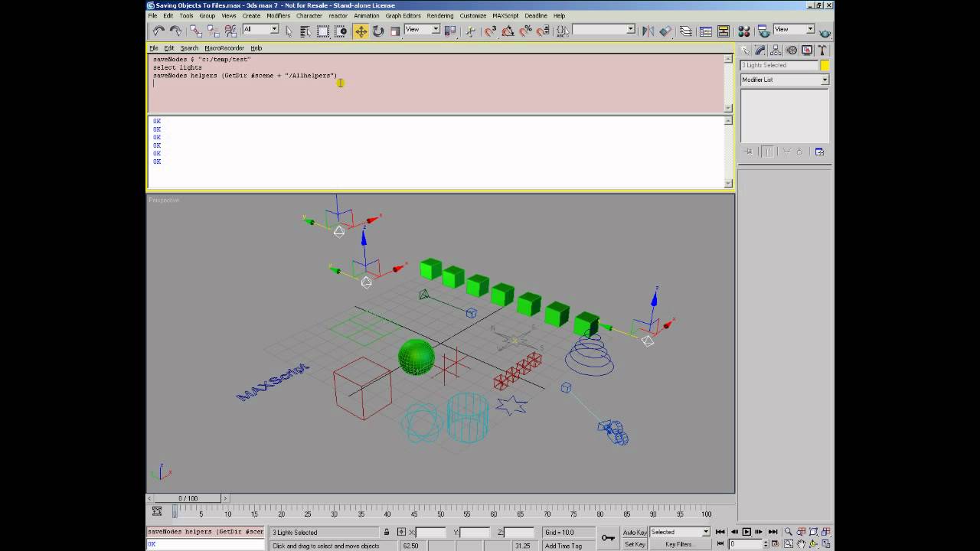Click the yellow object color swatch

point(825,65)
